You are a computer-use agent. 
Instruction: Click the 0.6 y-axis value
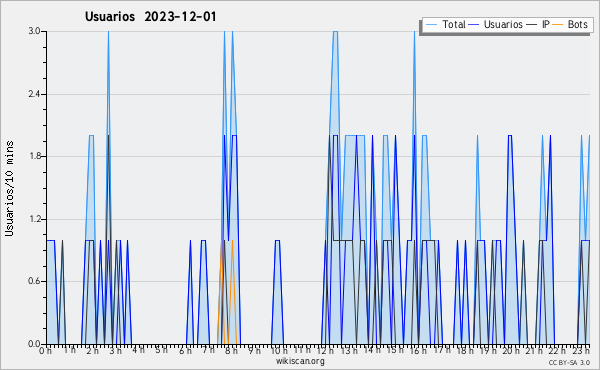(35, 282)
